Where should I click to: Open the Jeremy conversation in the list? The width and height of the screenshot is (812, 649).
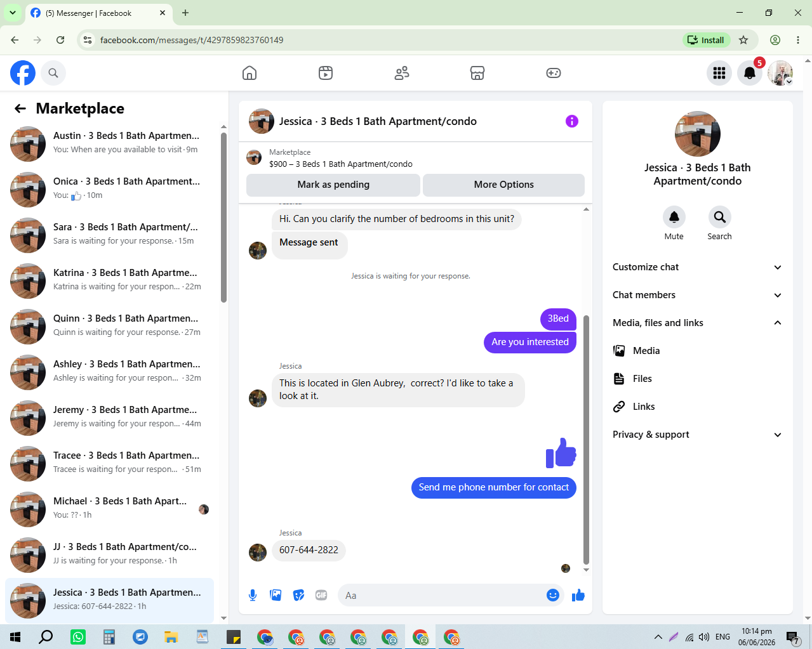[x=109, y=418]
